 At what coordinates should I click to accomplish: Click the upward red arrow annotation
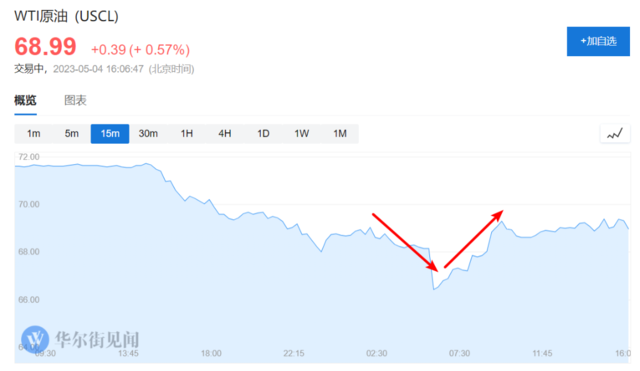(474, 239)
